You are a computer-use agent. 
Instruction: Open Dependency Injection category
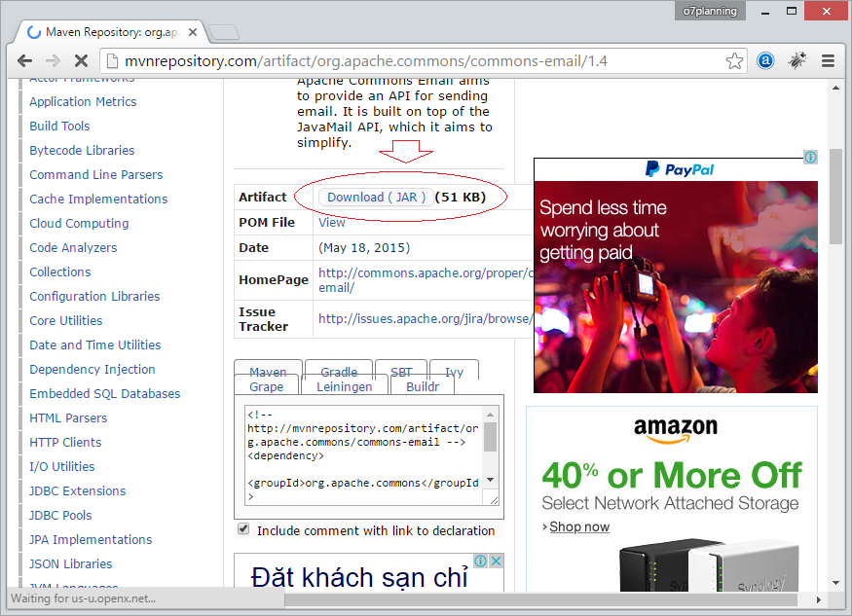pos(93,370)
